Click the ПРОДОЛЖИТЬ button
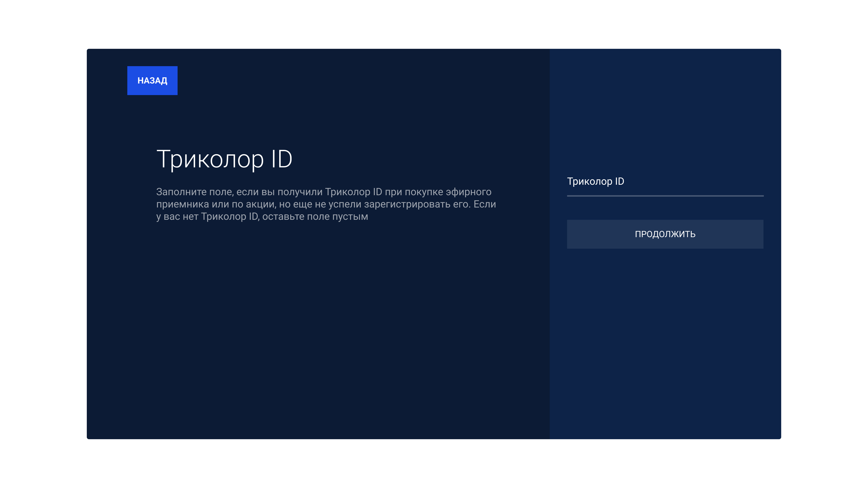This screenshot has width=868, height=488. point(665,234)
